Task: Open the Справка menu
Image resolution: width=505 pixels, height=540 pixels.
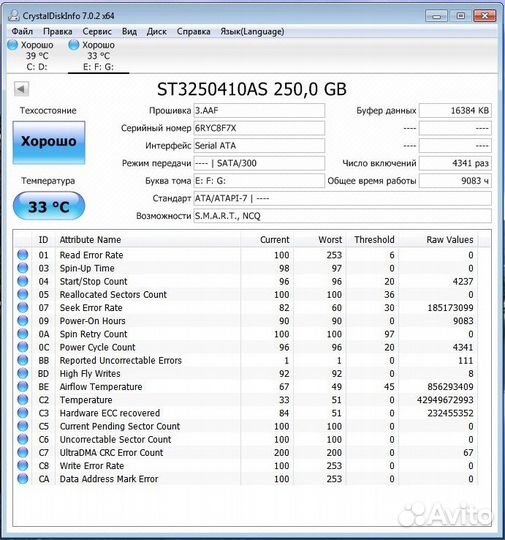Action: 194,32
